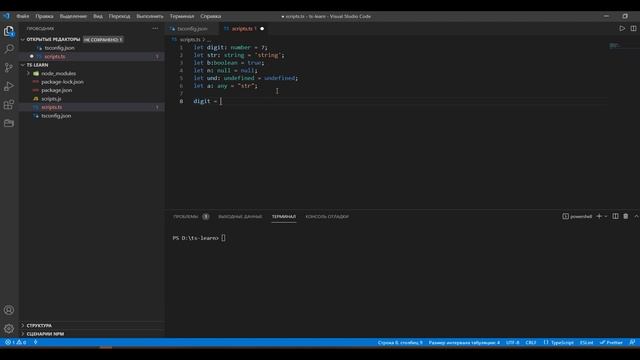Open Explorer more actions ellipsis

(155, 29)
